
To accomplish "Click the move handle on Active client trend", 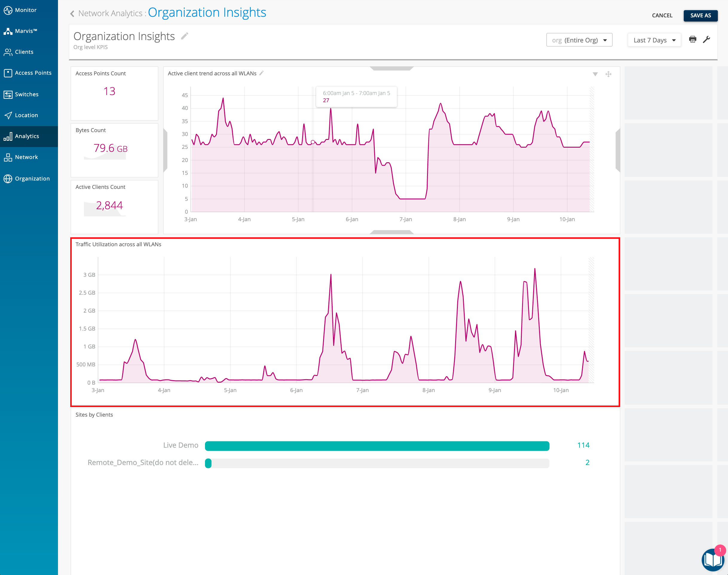I will tap(608, 74).
